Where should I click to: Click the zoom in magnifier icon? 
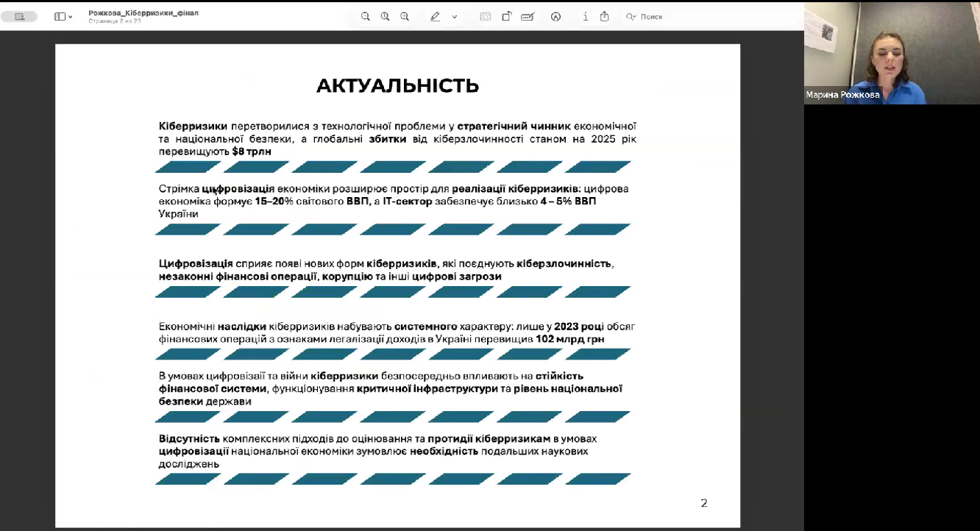[405, 16]
